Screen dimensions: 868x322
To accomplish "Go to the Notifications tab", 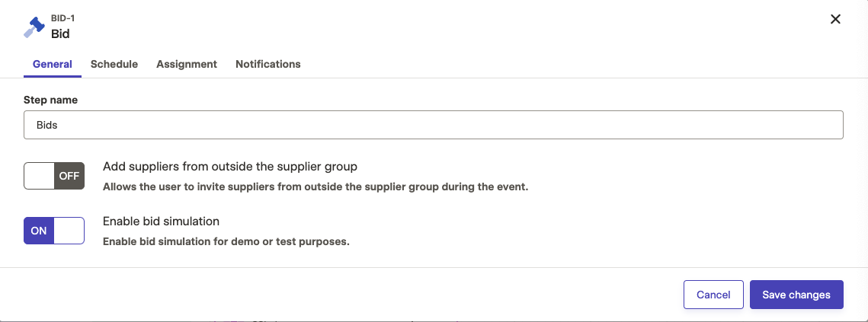I will point(268,64).
